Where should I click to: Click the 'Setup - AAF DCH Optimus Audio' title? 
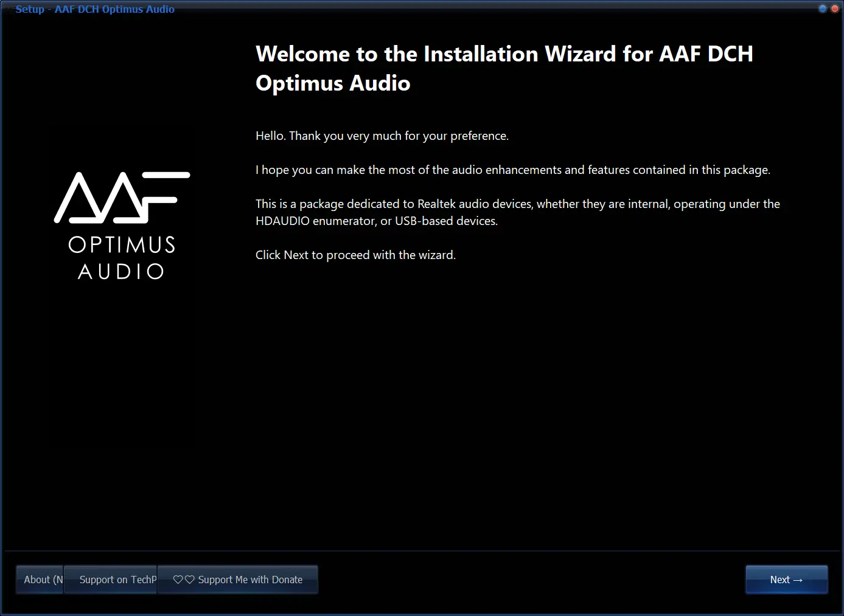point(95,9)
